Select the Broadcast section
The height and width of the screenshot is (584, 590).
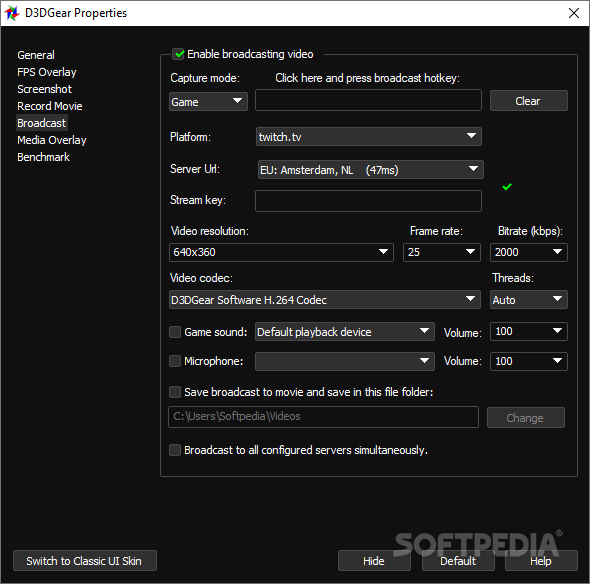pos(41,123)
